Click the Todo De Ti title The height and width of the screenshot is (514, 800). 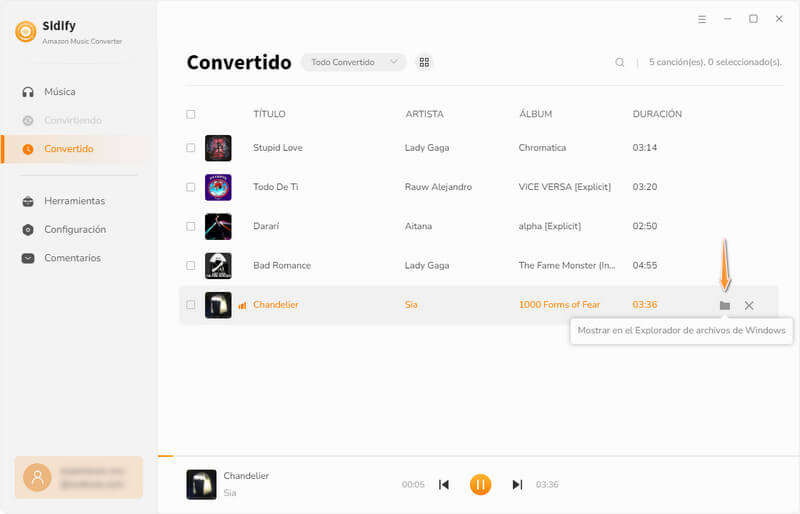(276, 187)
